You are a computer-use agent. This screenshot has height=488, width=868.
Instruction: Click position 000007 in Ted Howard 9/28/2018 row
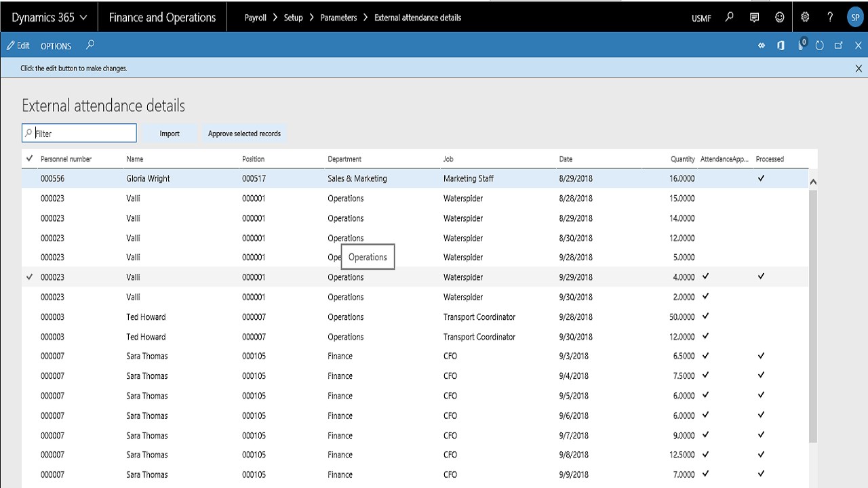tap(254, 317)
